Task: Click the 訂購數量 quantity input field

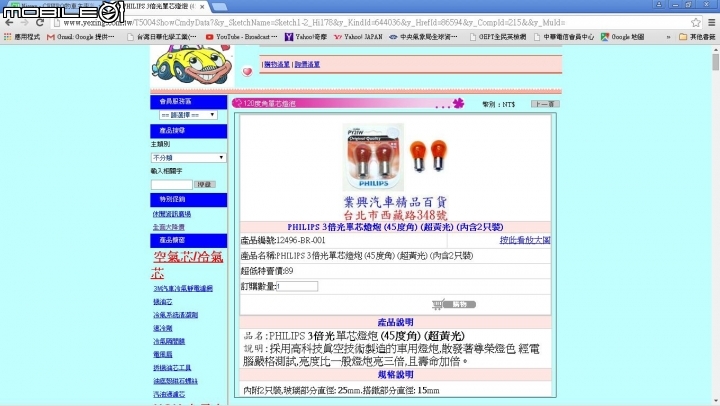Action: [x=297, y=287]
